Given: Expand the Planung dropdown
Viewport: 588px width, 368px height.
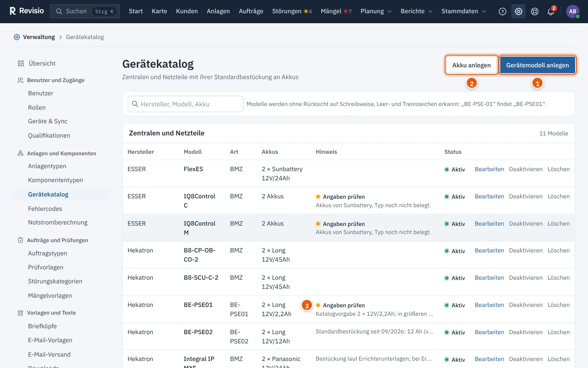Looking at the screenshot, I should click(376, 11).
